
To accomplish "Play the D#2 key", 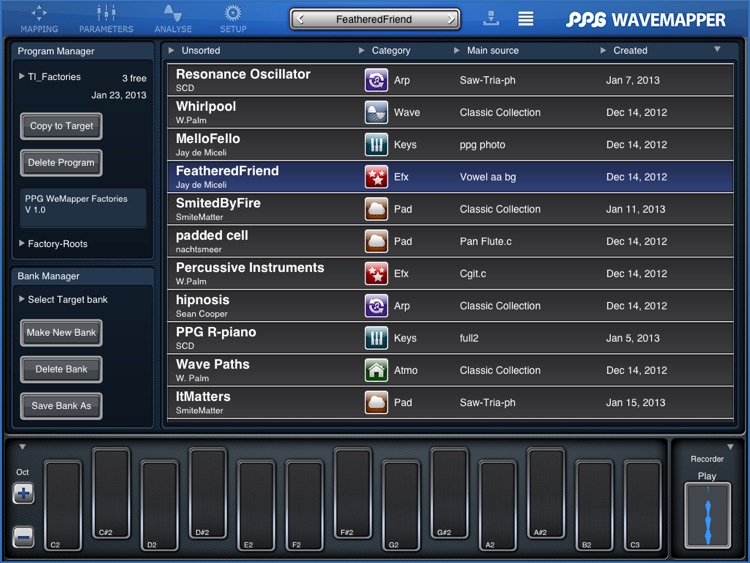I will pos(208,493).
